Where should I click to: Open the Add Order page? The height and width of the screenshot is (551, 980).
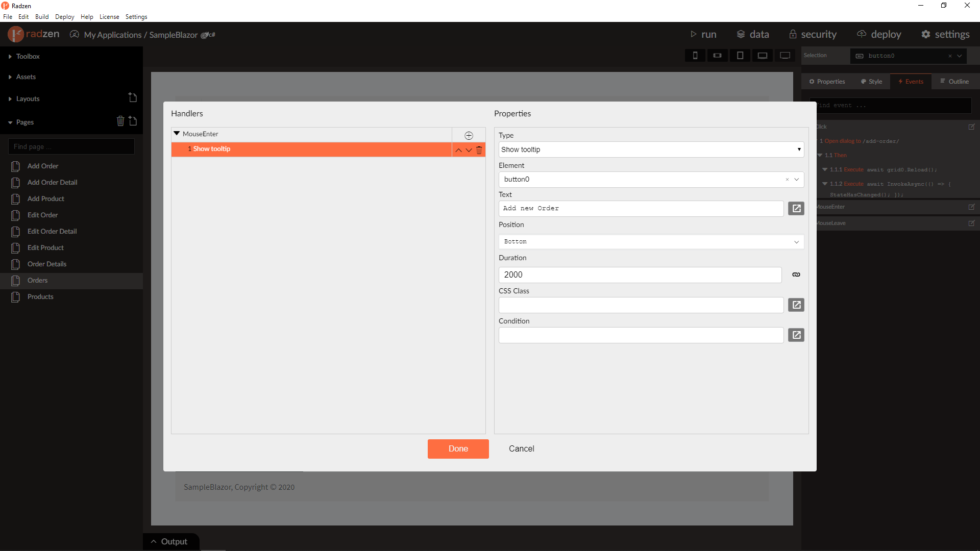[x=43, y=166]
